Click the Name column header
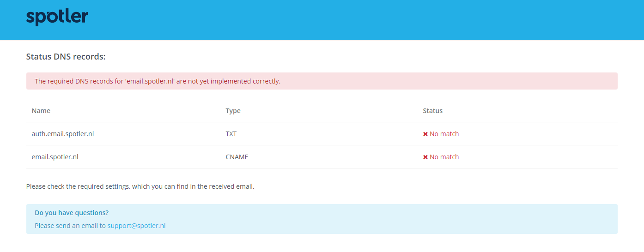The width and height of the screenshot is (644, 252). 41,111
